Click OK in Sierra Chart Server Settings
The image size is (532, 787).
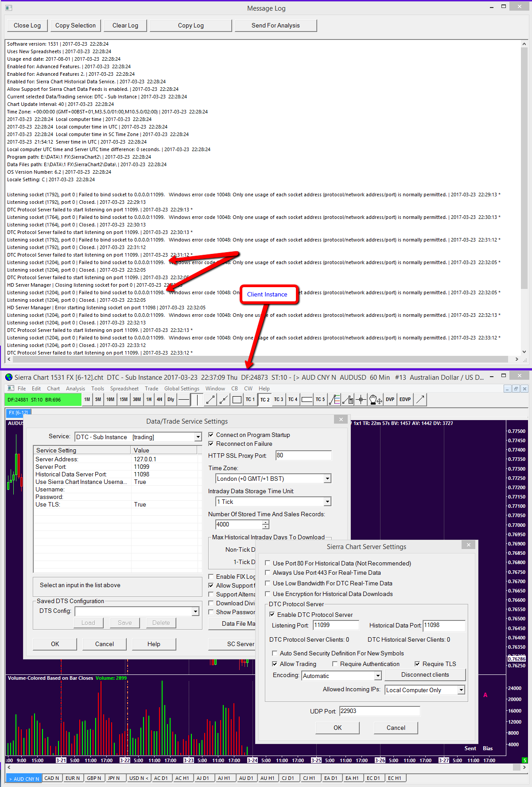[338, 728]
